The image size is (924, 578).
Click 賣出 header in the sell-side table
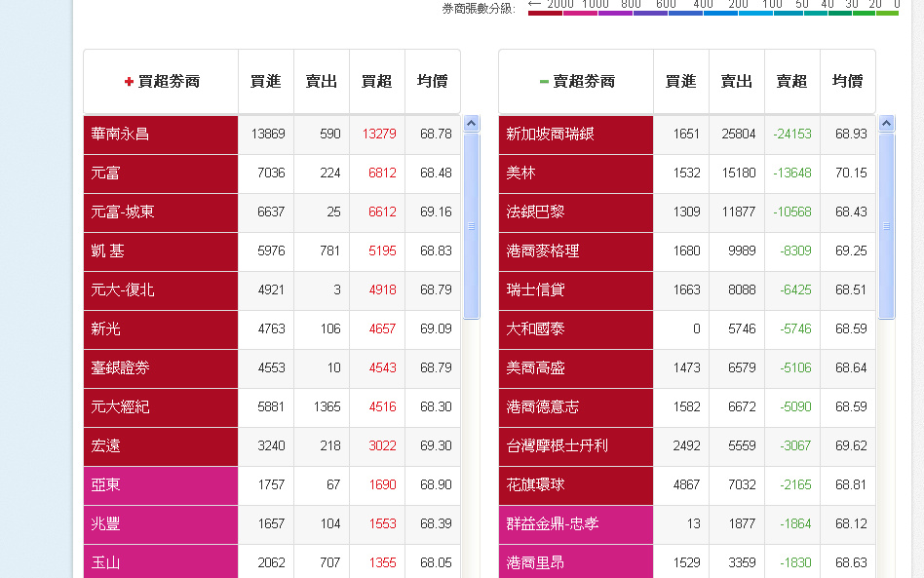tap(737, 81)
